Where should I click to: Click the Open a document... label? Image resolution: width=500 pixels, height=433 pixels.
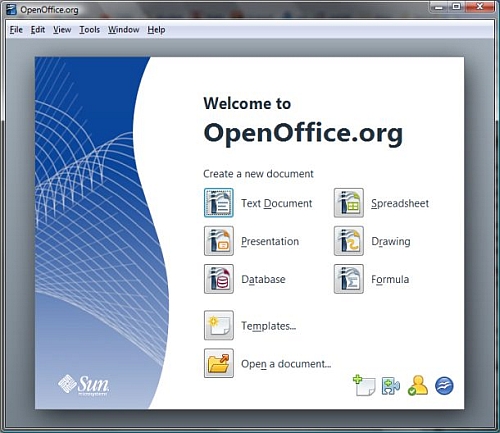[286, 364]
